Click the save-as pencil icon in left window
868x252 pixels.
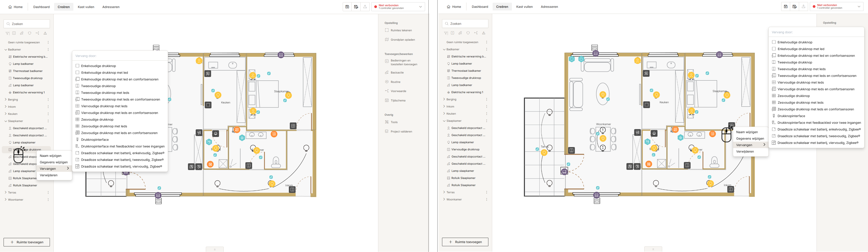tap(356, 7)
